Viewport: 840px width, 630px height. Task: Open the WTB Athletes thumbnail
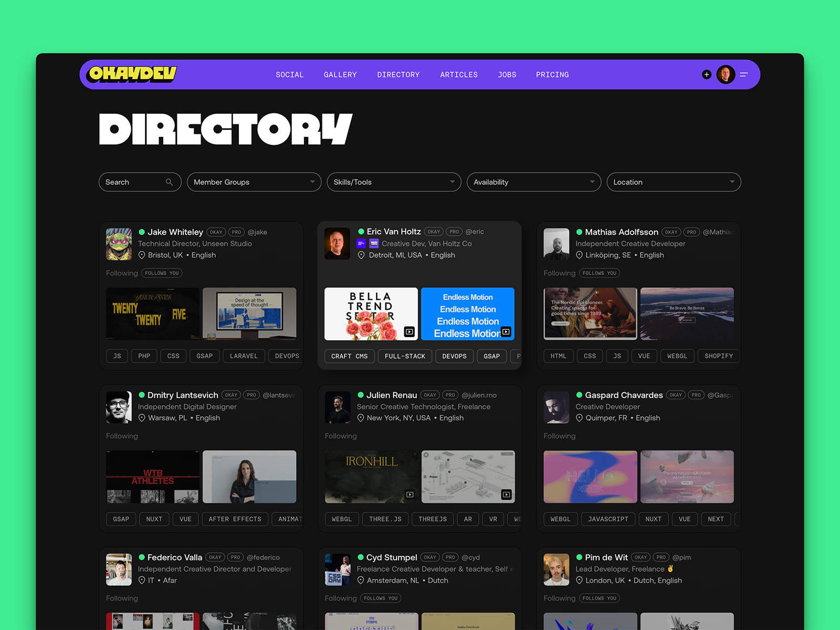[153, 477]
